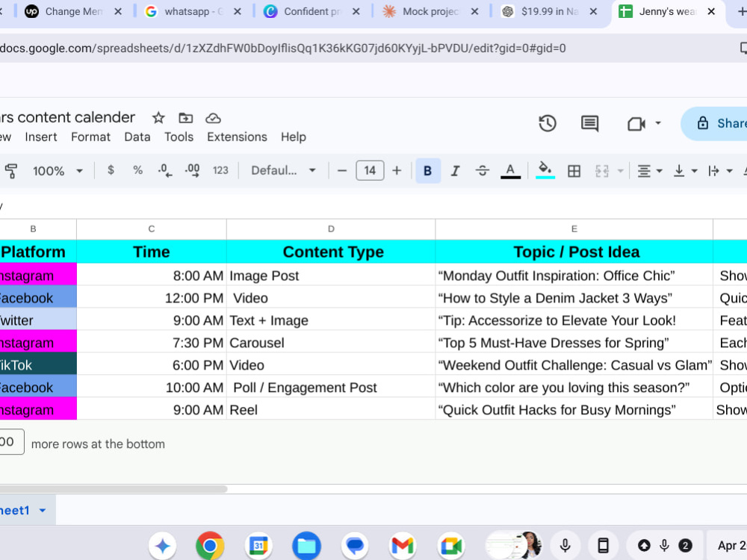
Task: Open the borders tool
Action: (x=574, y=171)
